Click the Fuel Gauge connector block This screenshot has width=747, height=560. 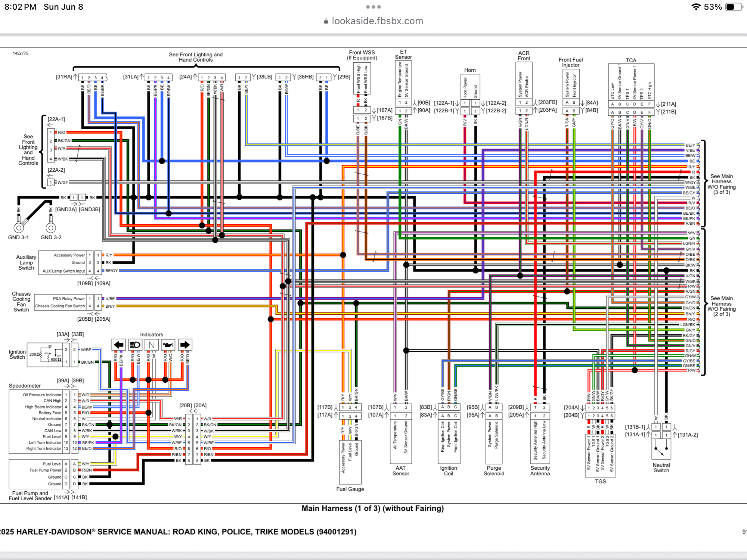(x=350, y=462)
